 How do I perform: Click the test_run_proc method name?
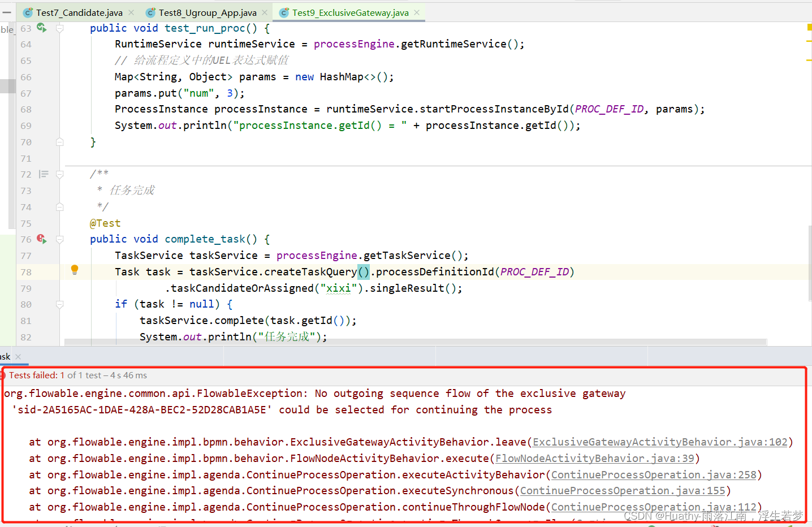(205, 28)
